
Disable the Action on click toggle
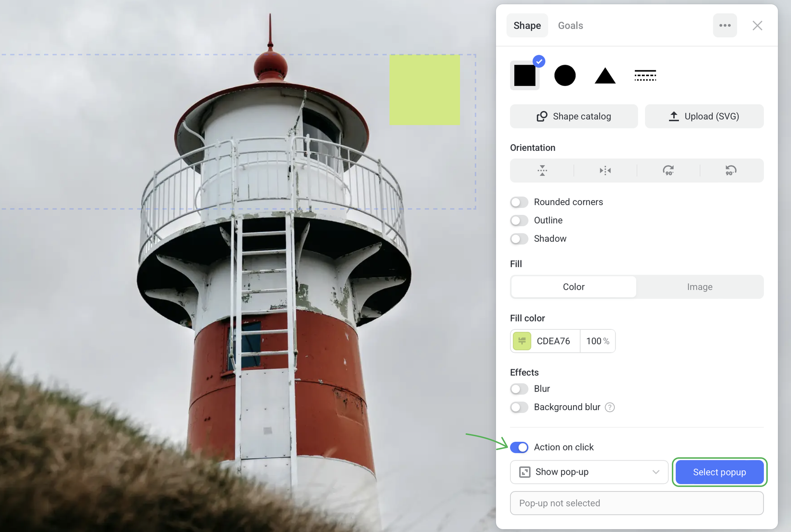click(519, 447)
